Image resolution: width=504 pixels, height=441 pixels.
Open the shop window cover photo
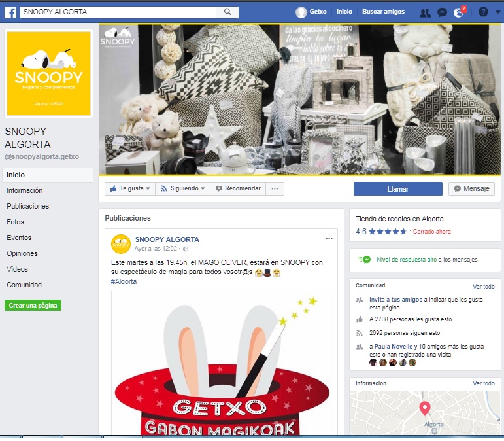[x=299, y=99]
